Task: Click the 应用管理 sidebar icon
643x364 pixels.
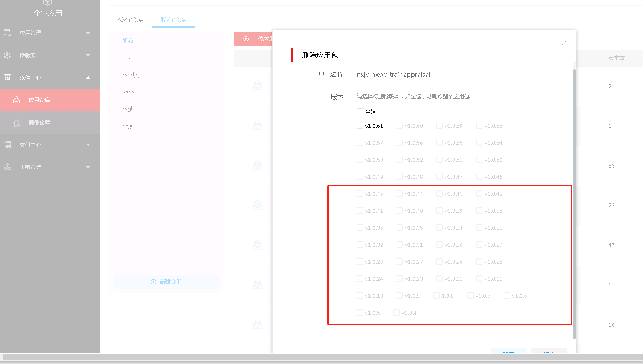Action: [8, 33]
